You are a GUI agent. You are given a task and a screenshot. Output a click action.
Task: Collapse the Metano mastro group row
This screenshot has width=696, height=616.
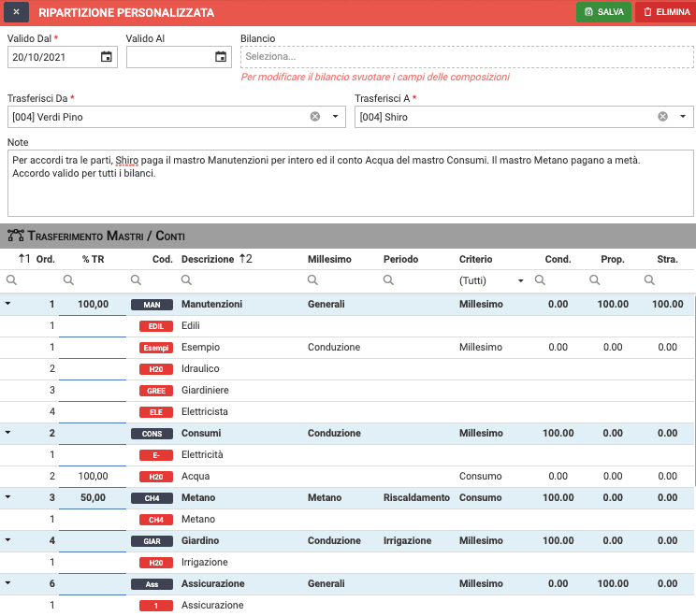(x=7, y=496)
